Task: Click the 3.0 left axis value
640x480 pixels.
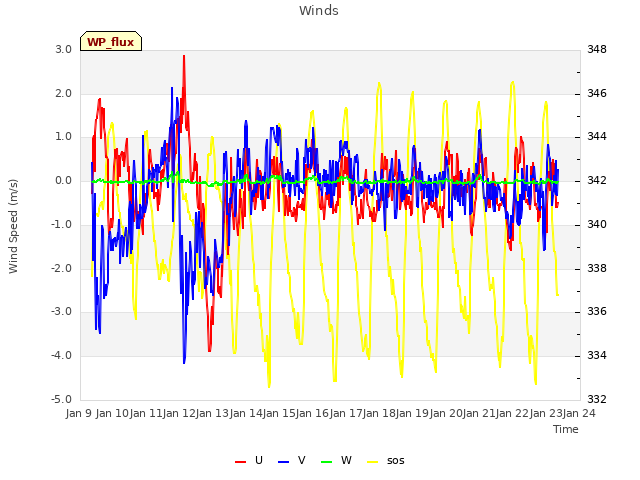Action: pos(64,50)
